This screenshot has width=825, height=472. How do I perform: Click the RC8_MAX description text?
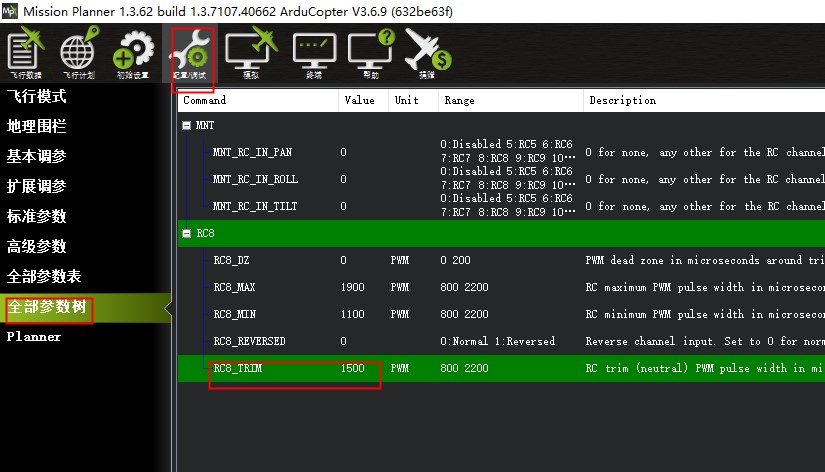[x=704, y=287]
